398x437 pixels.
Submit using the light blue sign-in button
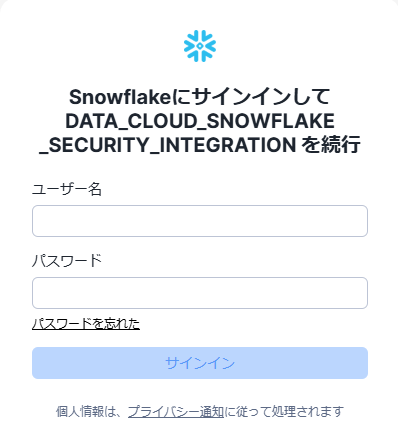[200, 363]
